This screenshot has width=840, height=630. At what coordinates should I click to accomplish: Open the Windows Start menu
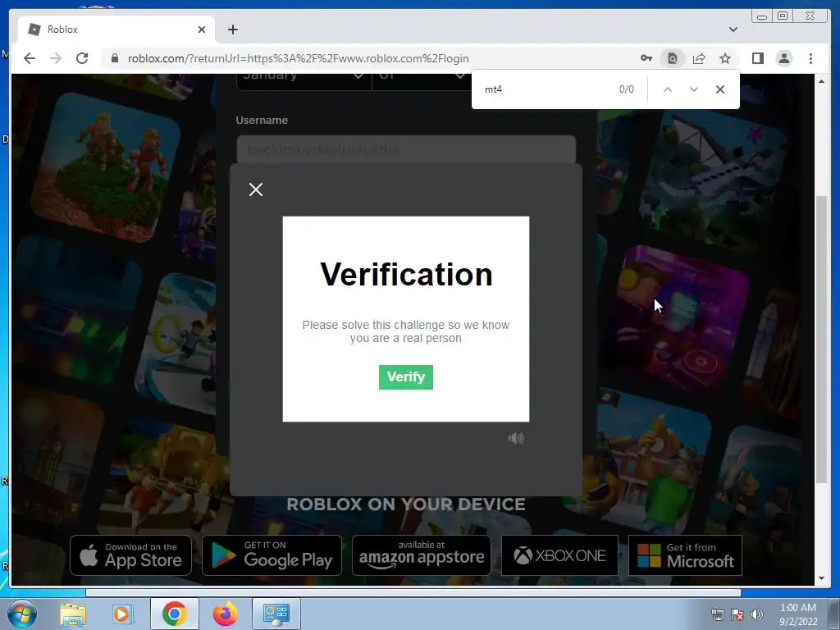pyautogui.click(x=21, y=614)
